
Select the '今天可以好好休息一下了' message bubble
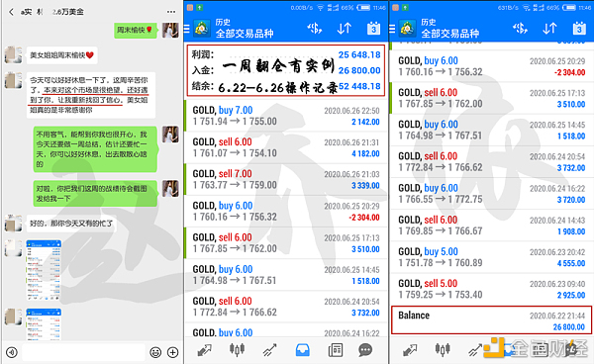click(x=91, y=95)
